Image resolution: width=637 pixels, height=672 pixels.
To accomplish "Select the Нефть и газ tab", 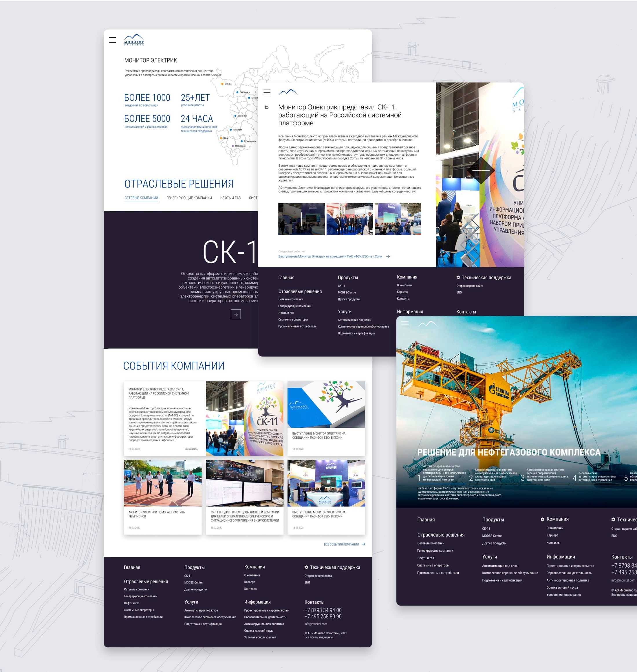I will pyautogui.click(x=230, y=198).
